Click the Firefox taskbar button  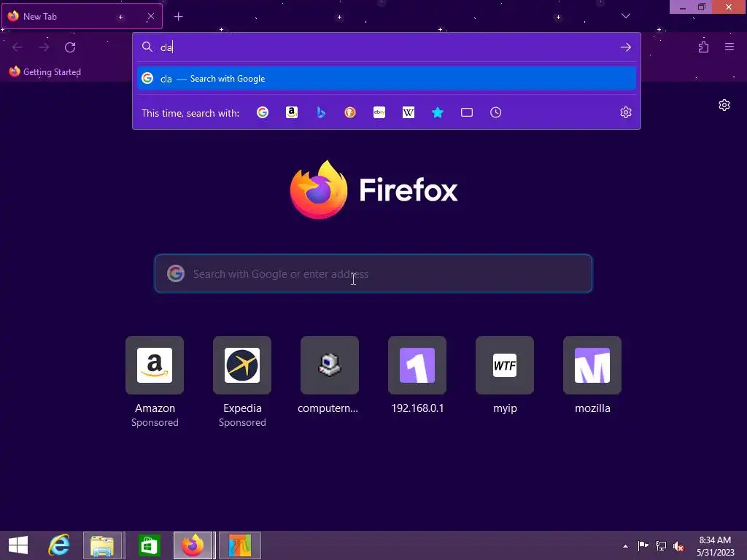pos(193,545)
